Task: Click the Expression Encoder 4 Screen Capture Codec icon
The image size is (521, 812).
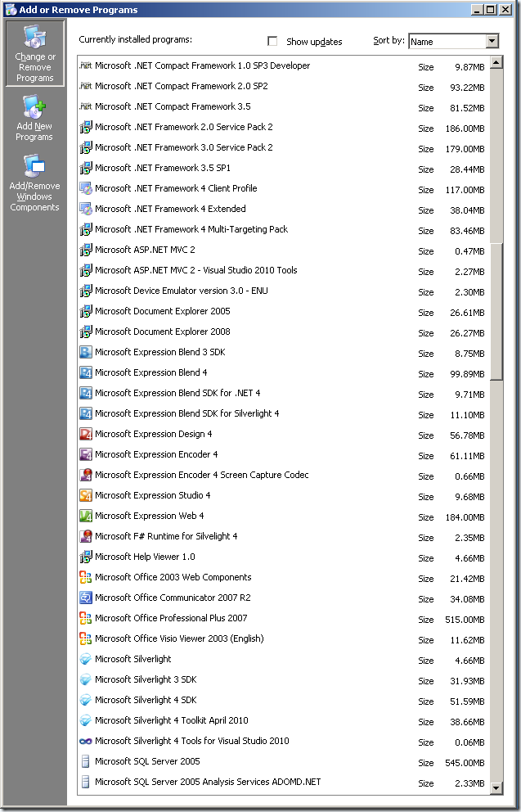Action: click(x=85, y=475)
